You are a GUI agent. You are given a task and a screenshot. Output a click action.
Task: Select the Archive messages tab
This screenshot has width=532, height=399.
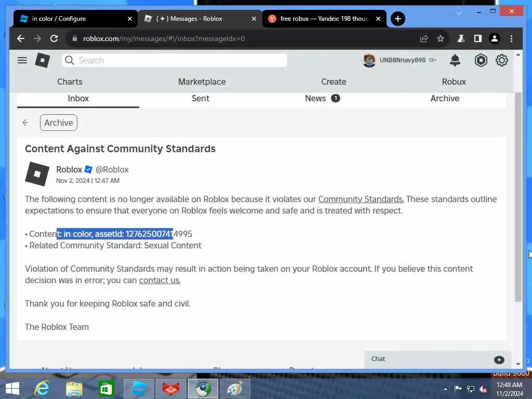tap(445, 98)
